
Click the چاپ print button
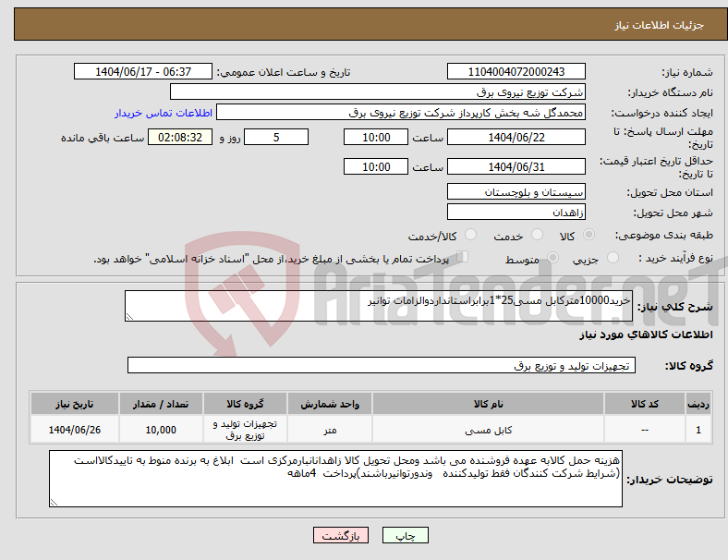(406, 535)
